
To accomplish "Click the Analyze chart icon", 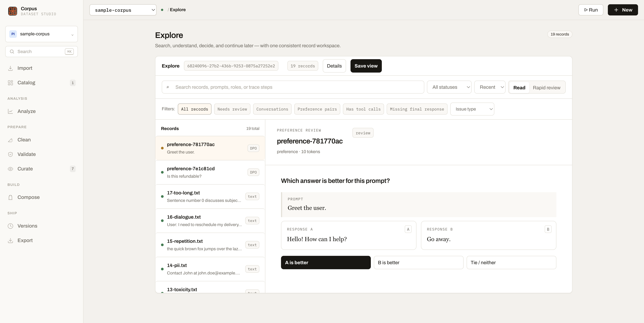I will click(x=10, y=111).
